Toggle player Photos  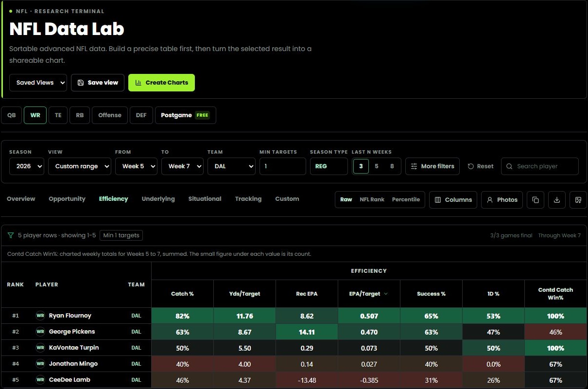point(502,200)
